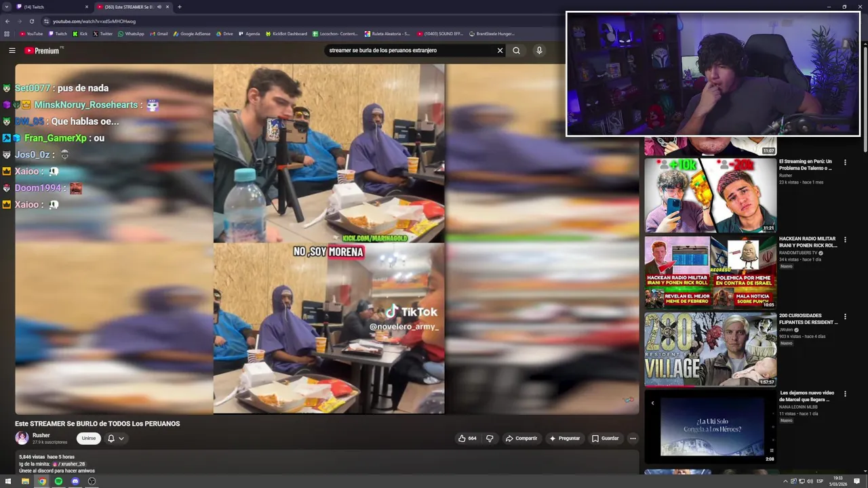Screen dimensions: 868x488
Task: Open Twitch bookmark
Action: coord(58,33)
